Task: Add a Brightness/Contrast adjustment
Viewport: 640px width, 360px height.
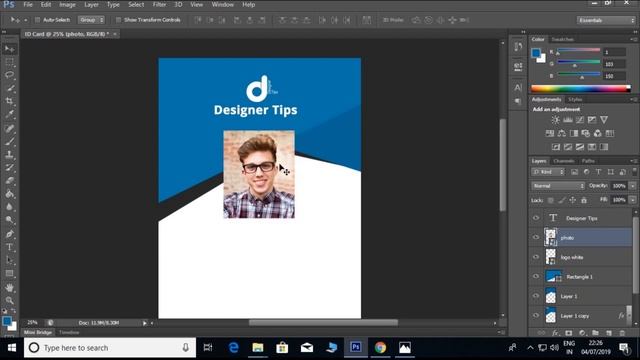Action: click(556, 120)
